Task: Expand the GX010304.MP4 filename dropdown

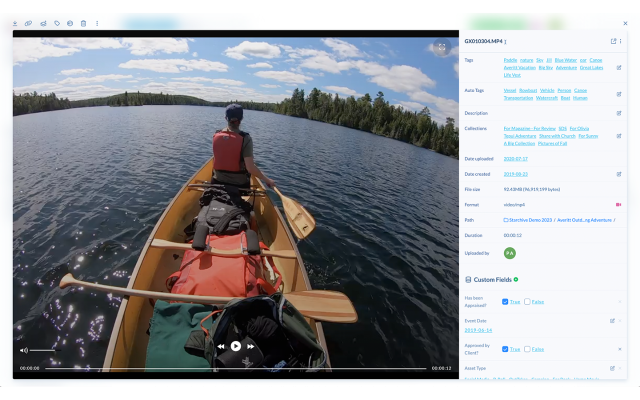Action: pyautogui.click(x=506, y=42)
